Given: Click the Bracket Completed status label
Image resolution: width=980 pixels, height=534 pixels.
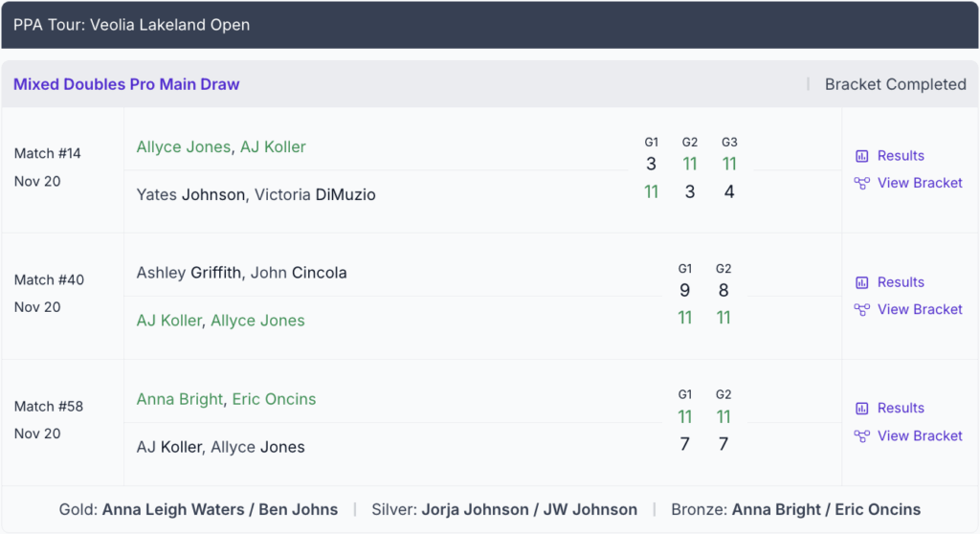Looking at the screenshot, I should (895, 84).
